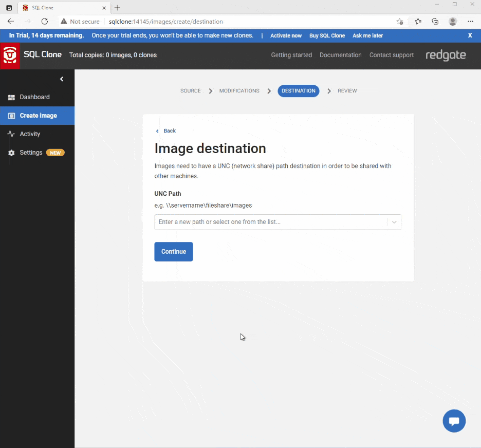Click the 'Total copies: 0 images, 0 clones' text

(113, 55)
